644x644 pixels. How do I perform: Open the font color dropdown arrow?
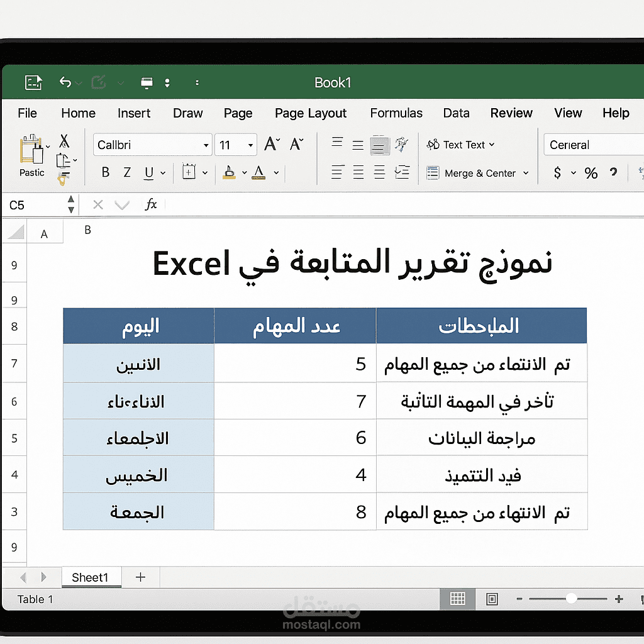point(277,172)
